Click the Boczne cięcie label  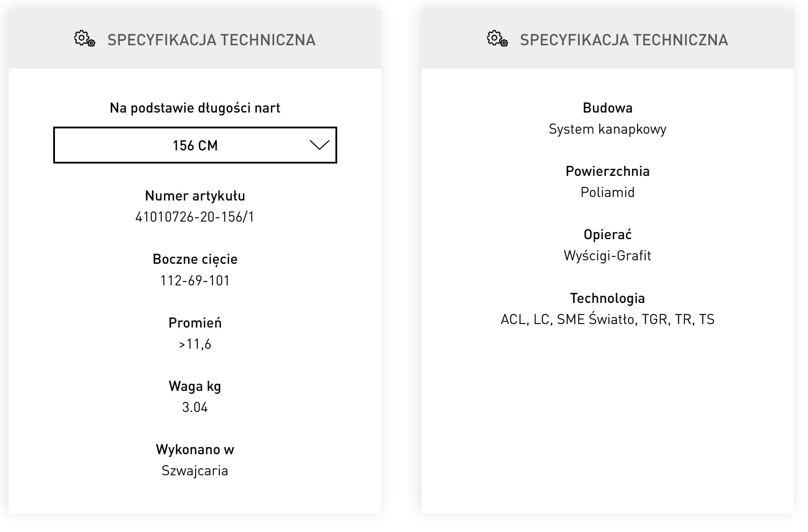195,259
